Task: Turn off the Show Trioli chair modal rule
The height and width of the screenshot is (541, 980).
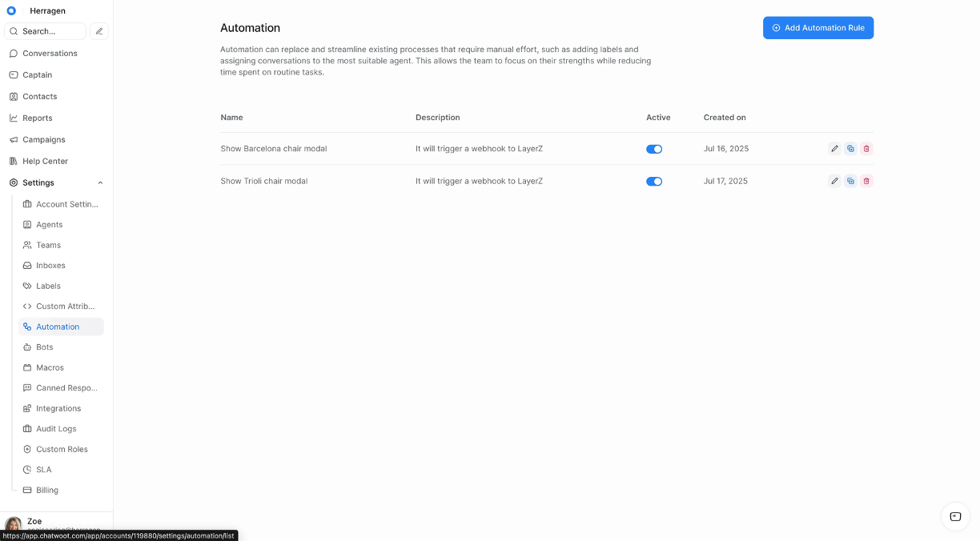Action: pyautogui.click(x=654, y=181)
